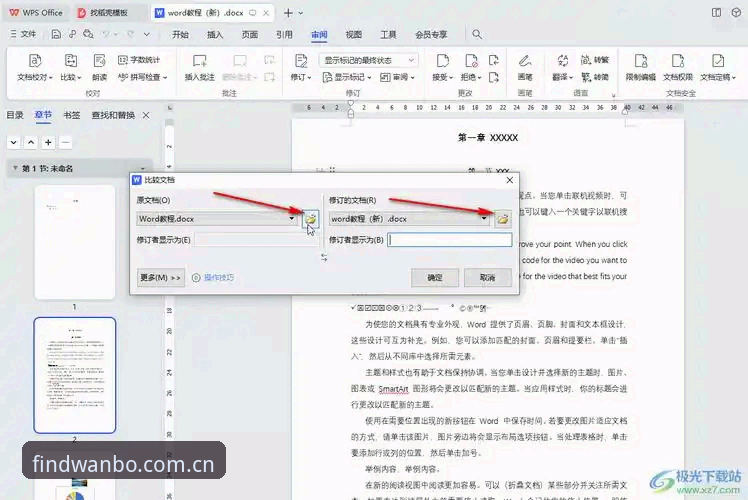
Task: Click the Save icon in quick access toolbar
Action: [56, 34]
